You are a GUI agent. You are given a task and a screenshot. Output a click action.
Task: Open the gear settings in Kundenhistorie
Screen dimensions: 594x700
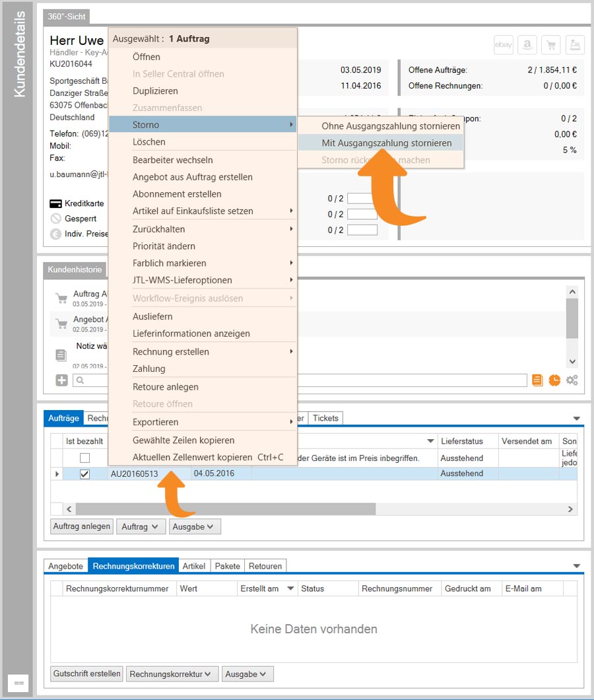tap(572, 380)
